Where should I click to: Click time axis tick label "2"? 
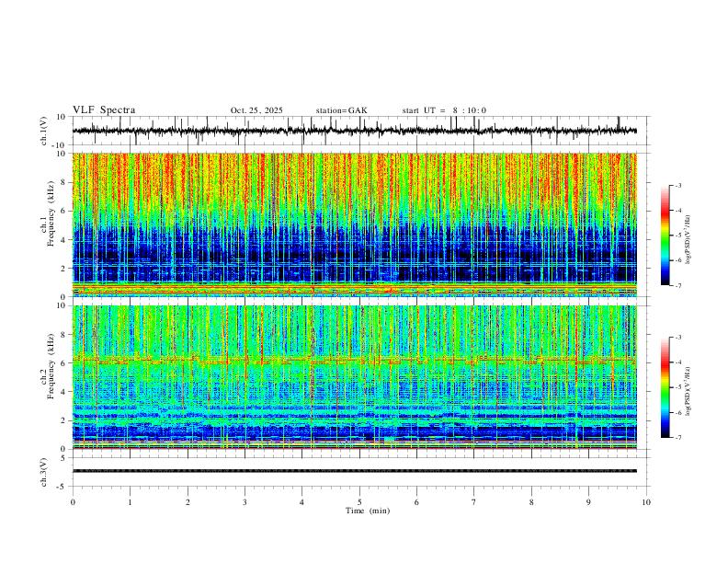(188, 502)
